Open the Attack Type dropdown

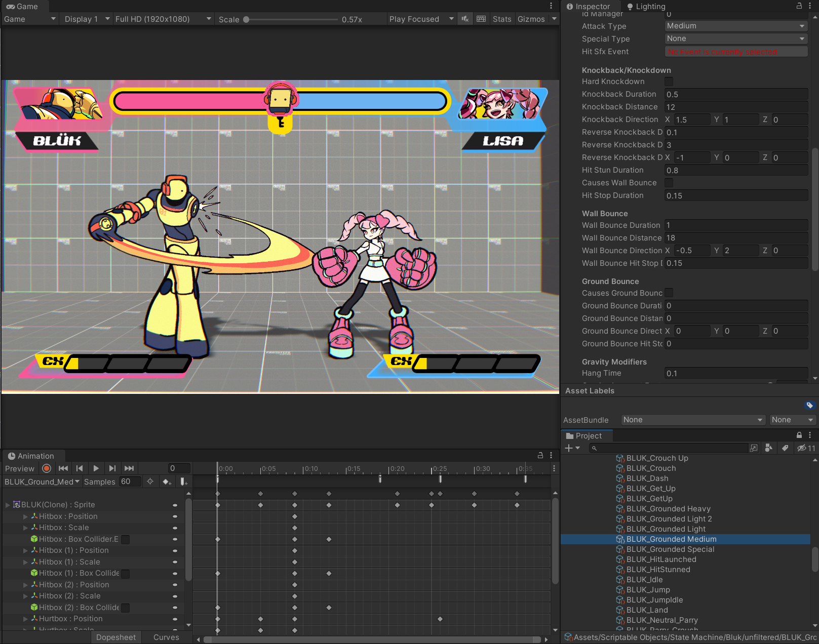pos(735,26)
